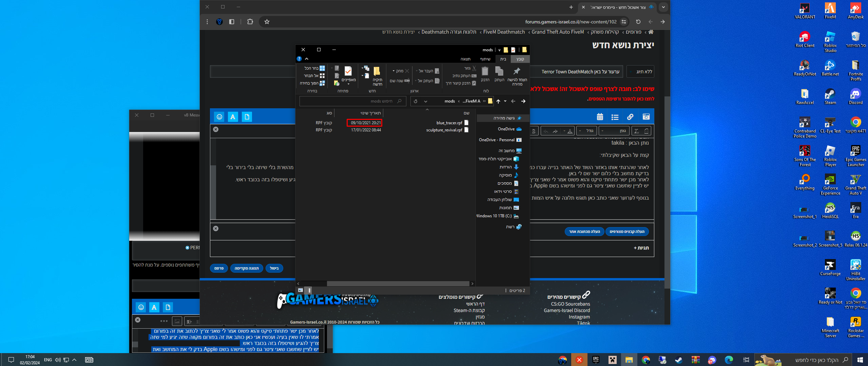Image resolution: width=868 pixels, height=366 pixels.
Task: Toggle bold formatting in the forum editor
Action: click(534, 131)
